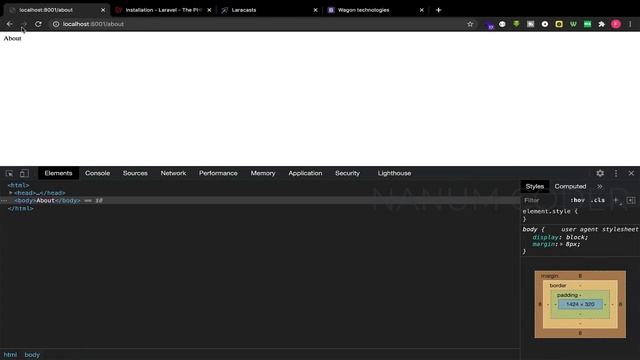
Task: Switch to the Installation - Laravel tab
Action: click(x=163, y=10)
